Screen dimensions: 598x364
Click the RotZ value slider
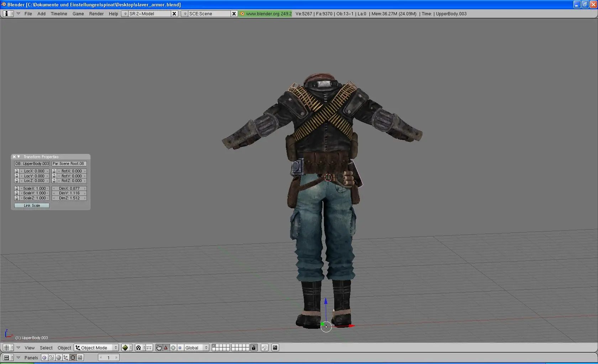(72, 181)
